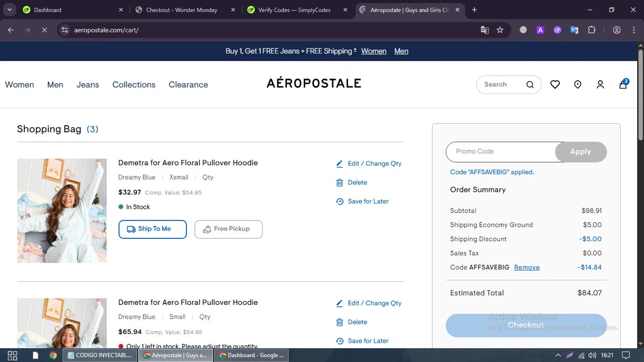Open the Chrome profile avatar icon

coord(617,30)
